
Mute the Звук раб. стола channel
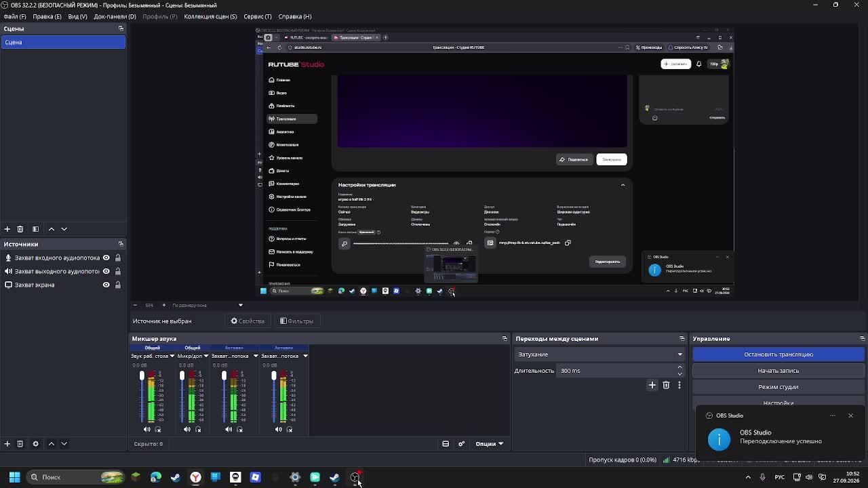click(x=146, y=429)
